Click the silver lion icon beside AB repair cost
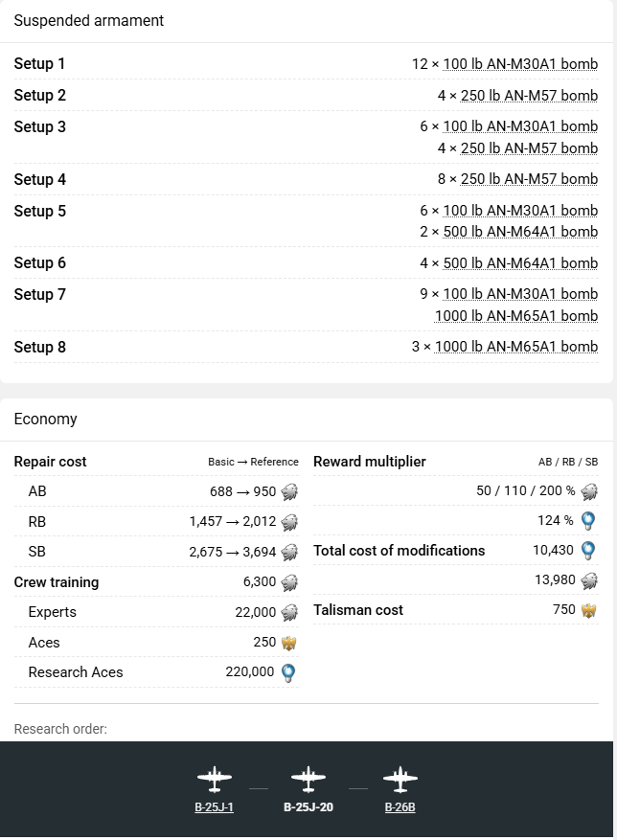The image size is (617, 840). click(x=289, y=492)
